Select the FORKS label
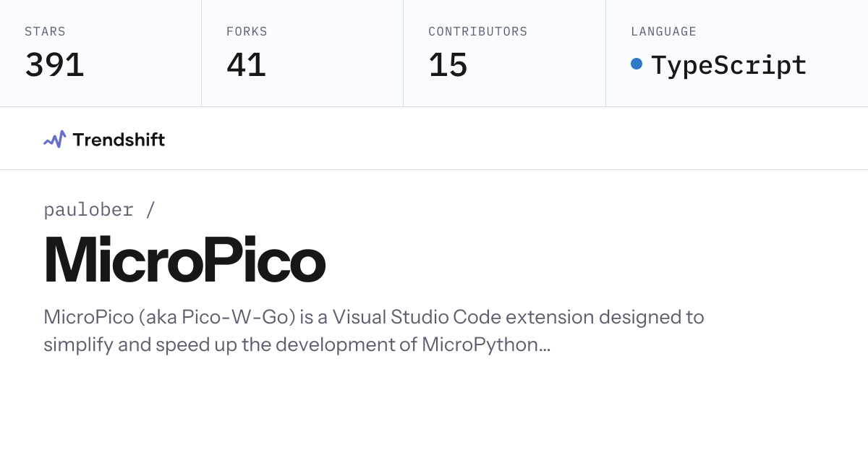 (247, 32)
